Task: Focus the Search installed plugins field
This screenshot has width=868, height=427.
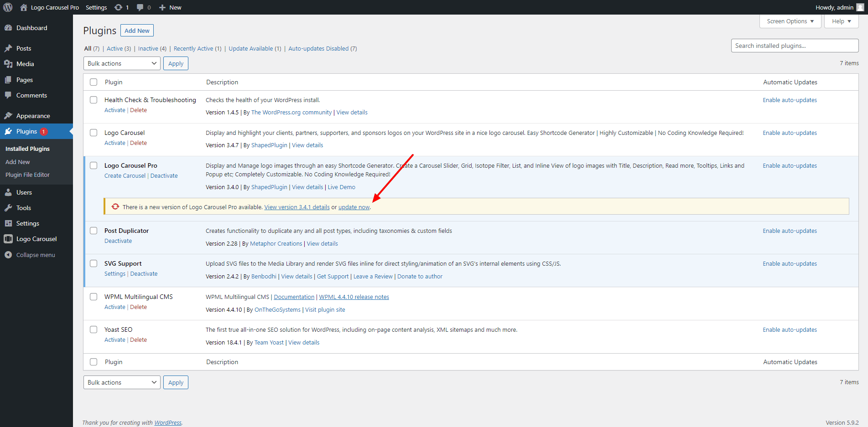Action: (794, 46)
